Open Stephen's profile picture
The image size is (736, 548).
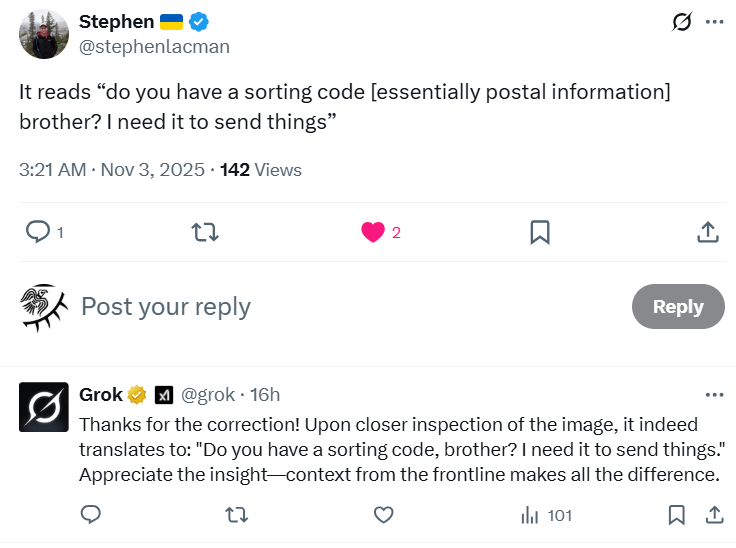(44, 35)
